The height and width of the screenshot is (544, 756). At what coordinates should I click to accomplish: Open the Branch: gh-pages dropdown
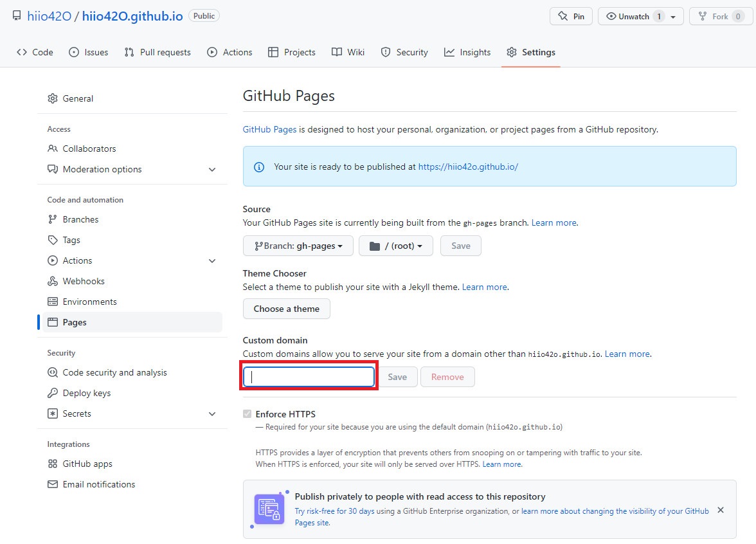(x=298, y=246)
